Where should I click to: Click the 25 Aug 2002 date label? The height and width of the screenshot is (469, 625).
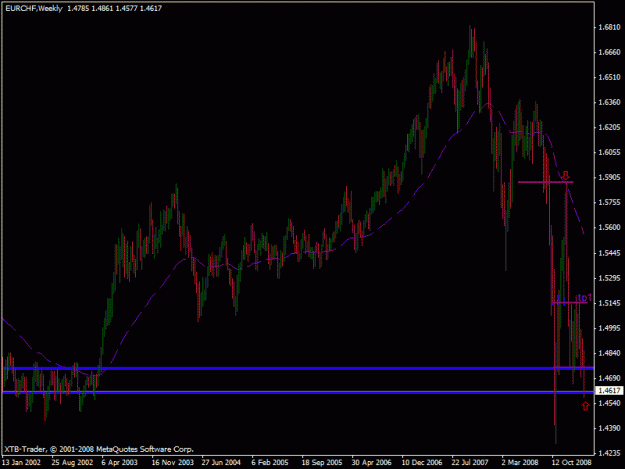coord(72,463)
